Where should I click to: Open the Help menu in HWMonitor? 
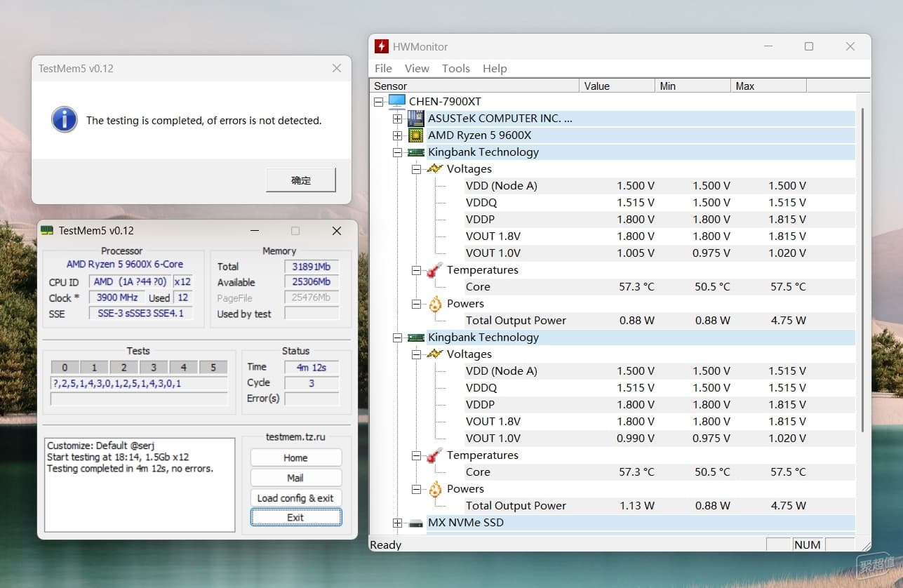coord(495,68)
